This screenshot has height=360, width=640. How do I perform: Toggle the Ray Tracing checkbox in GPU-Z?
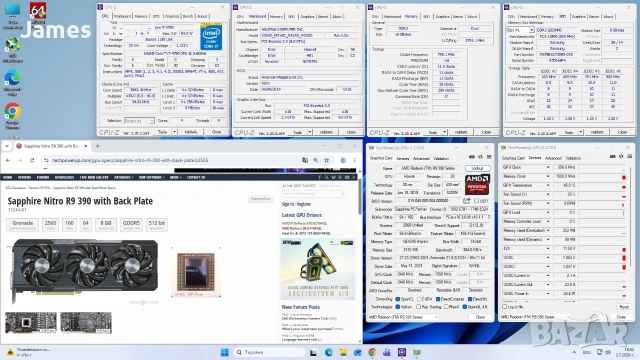tap(418, 307)
